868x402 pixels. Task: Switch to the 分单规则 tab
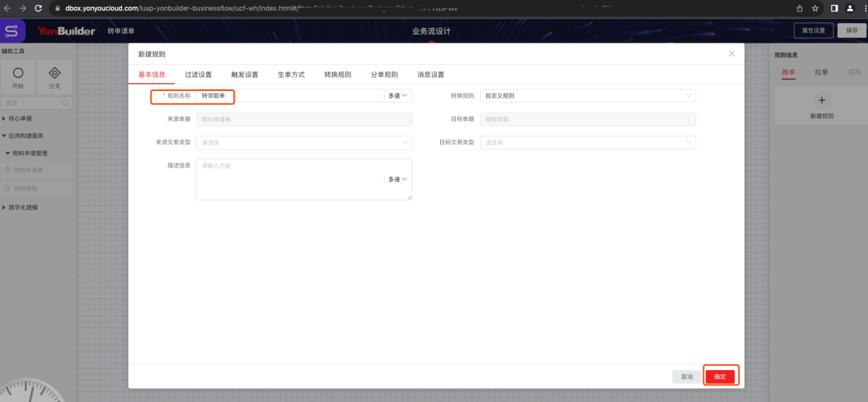[x=384, y=75]
